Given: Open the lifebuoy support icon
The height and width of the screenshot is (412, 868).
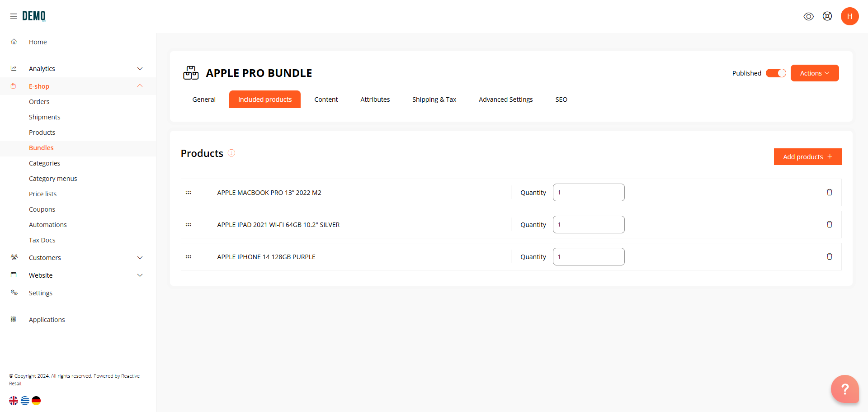Looking at the screenshot, I should 827,16.
